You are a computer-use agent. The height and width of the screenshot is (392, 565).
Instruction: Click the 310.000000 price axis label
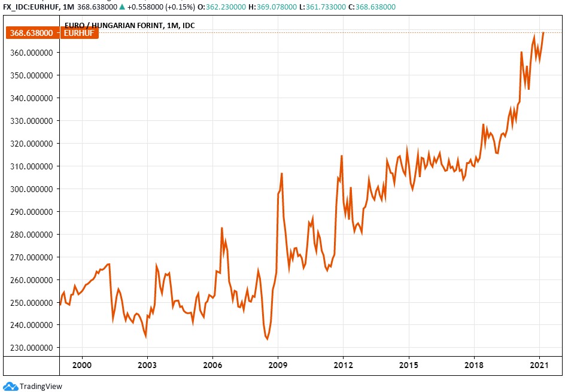32,166
